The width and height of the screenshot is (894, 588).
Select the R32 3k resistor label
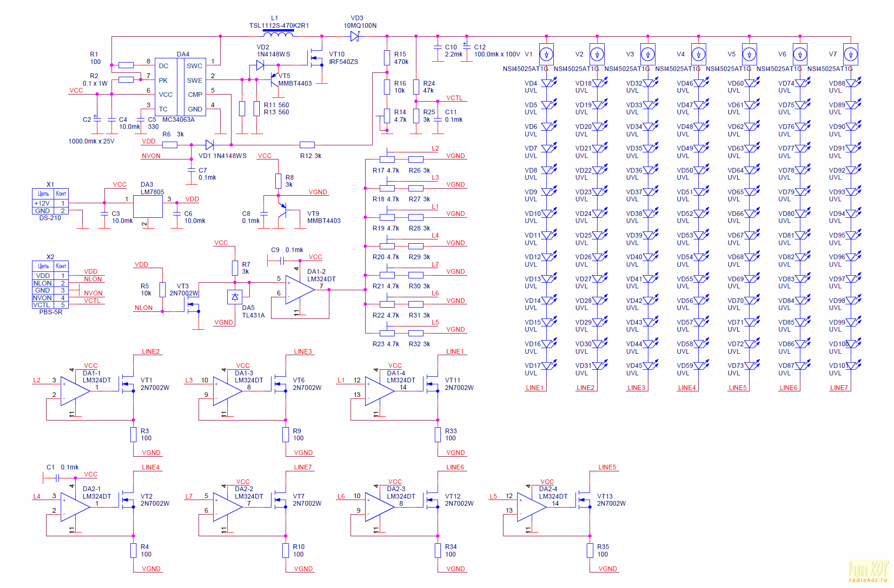tap(419, 344)
